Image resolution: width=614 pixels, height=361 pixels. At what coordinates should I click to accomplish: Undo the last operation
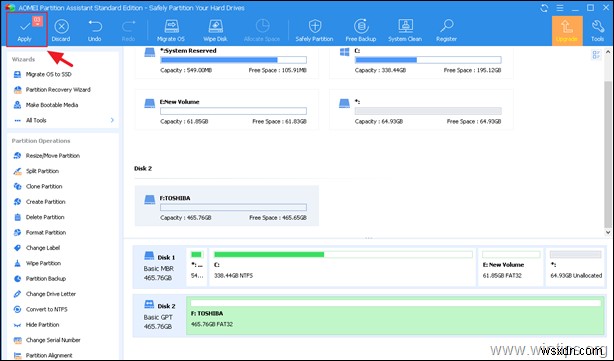point(94,31)
